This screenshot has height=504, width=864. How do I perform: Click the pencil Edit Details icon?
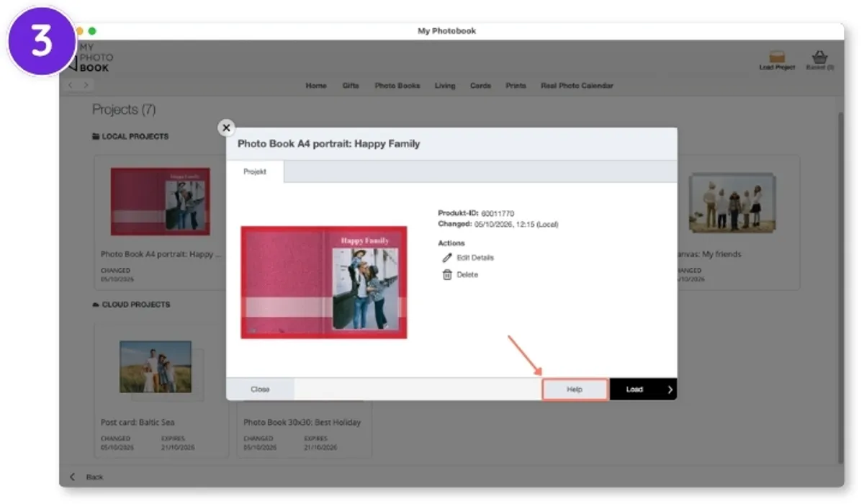447,258
